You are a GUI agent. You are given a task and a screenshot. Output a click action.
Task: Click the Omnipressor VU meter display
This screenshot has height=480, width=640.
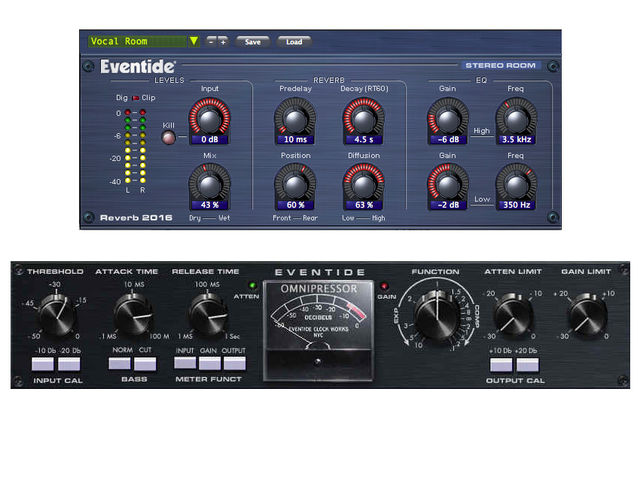coord(318,331)
